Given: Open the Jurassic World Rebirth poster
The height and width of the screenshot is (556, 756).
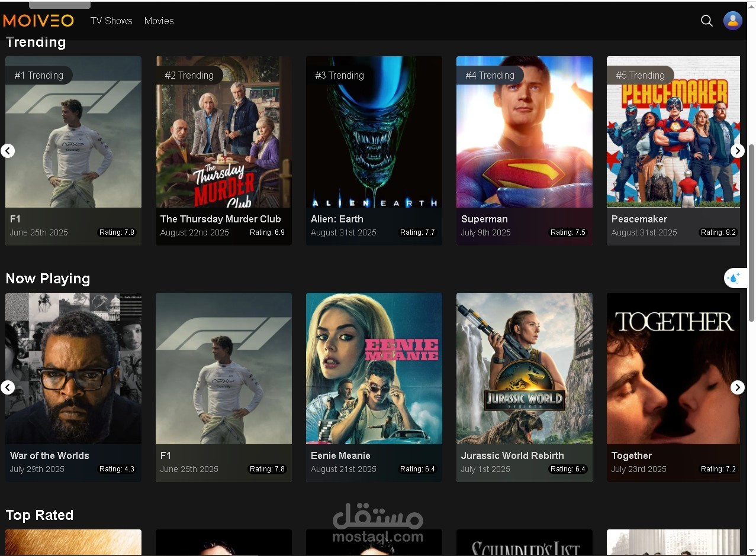Looking at the screenshot, I should click(525, 368).
